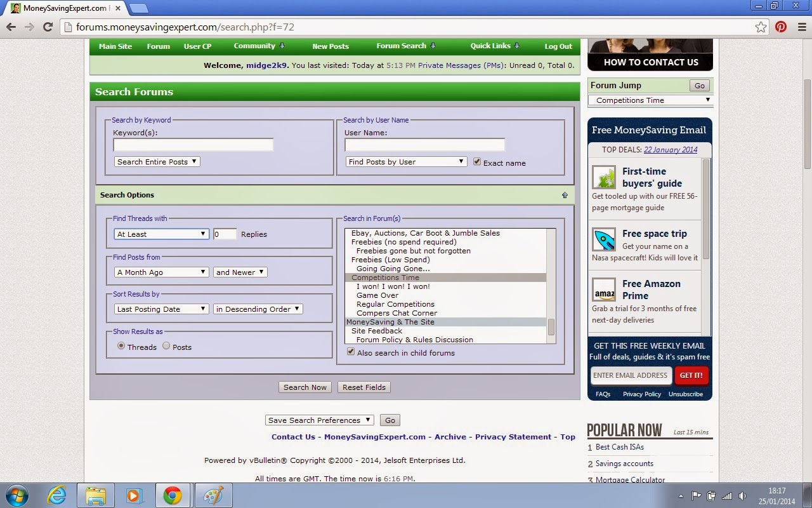Open File Explorer from the taskbar
The height and width of the screenshot is (508, 812).
tap(95, 495)
